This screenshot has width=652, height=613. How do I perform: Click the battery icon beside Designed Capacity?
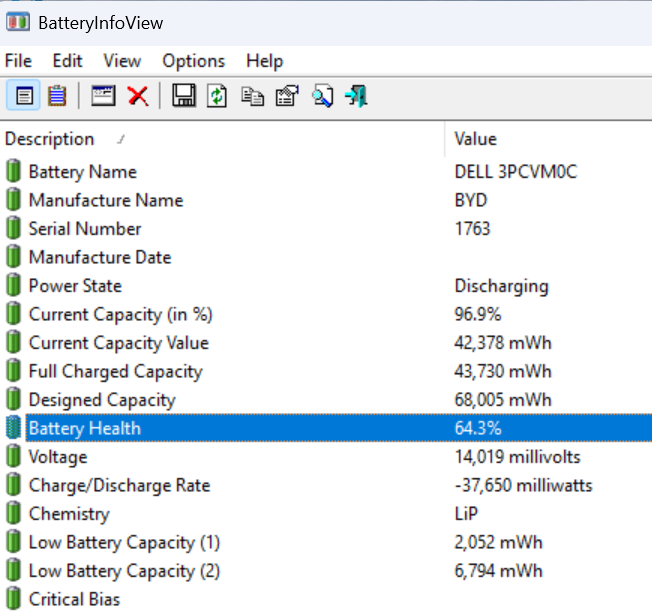tap(13, 399)
